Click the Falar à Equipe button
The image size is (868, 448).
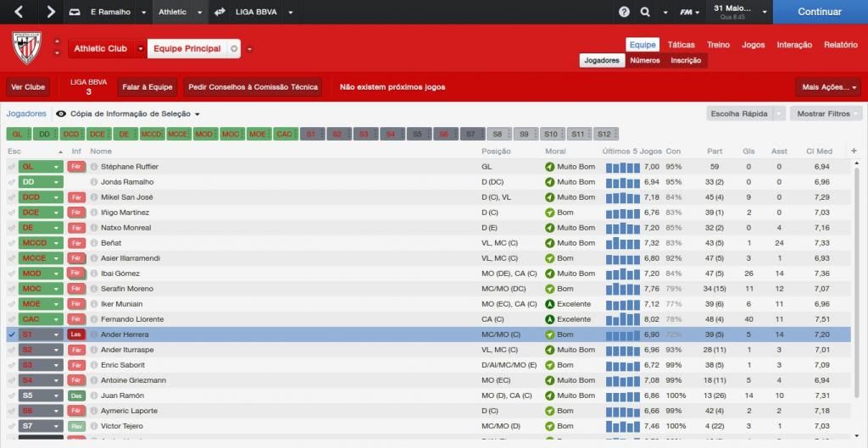[147, 87]
